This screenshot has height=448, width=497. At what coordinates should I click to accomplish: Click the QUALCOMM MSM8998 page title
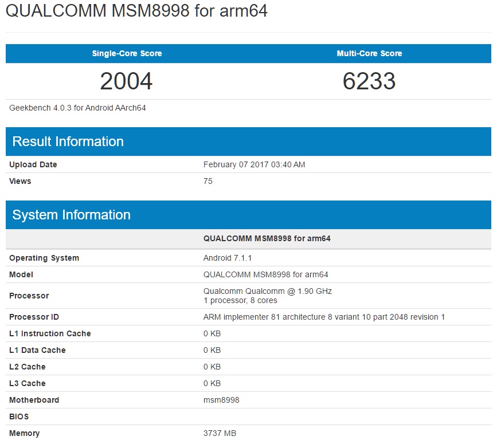[x=138, y=11]
